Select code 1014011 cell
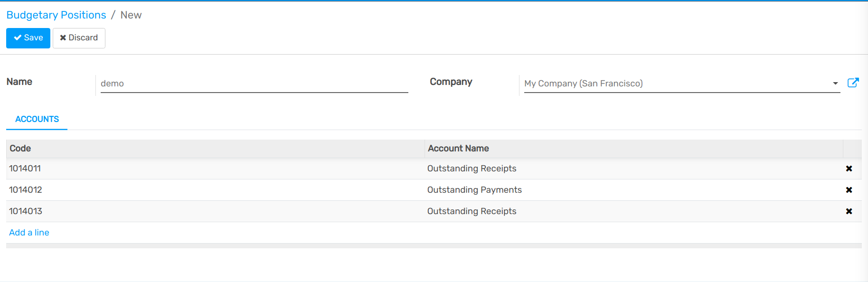The height and width of the screenshot is (282, 868). [x=25, y=169]
